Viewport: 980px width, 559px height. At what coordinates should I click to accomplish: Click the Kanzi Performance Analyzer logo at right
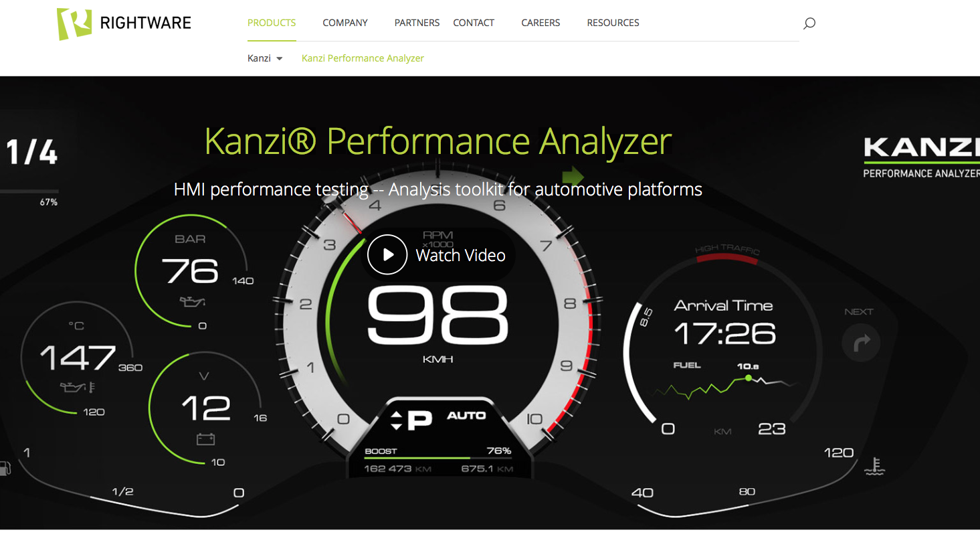click(x=921, y=157)
